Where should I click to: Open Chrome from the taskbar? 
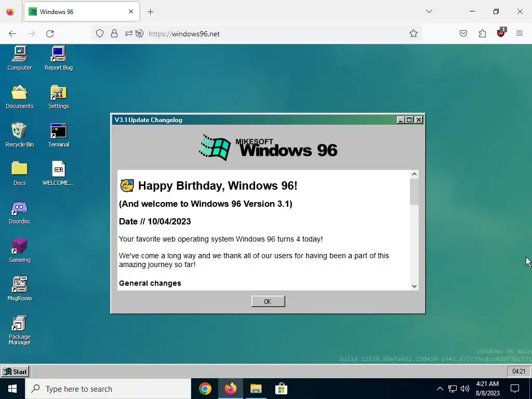(x=205, y=389)
